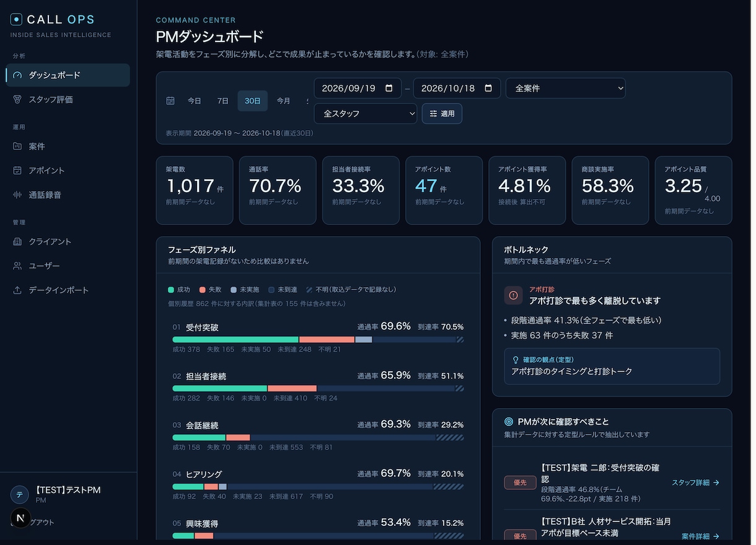
Task: Open the 全スタッフ staff dropdown
Action: [366, 113]
